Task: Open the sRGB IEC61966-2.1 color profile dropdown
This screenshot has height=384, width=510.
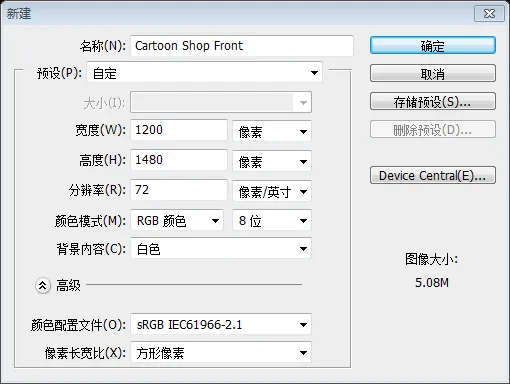Action: [221, 324]
